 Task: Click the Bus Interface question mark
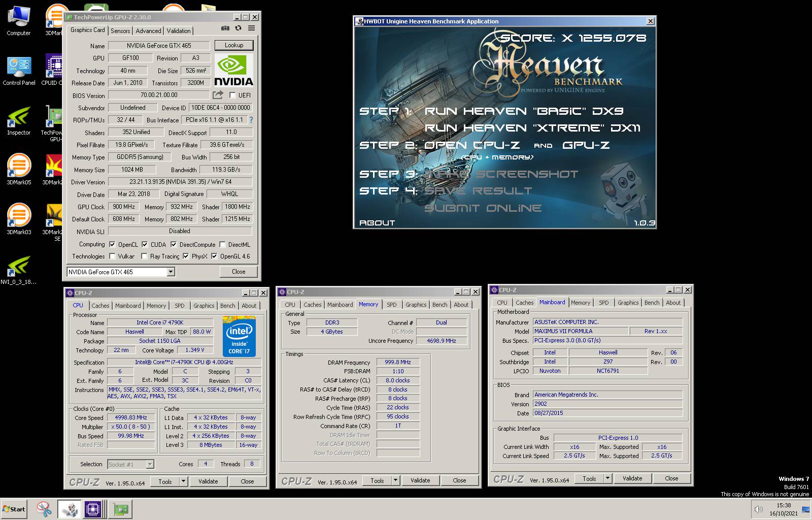click(x=251, y=120)
